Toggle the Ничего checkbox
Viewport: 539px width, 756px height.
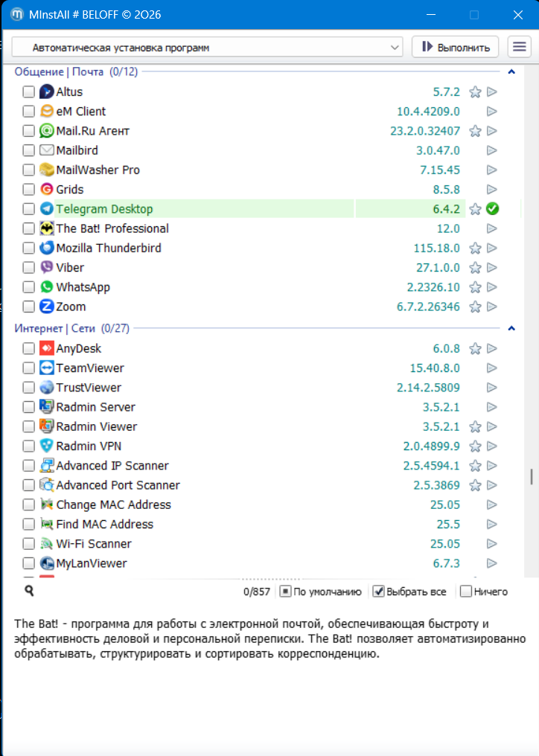pyautogui.click(x=465, y=591)
